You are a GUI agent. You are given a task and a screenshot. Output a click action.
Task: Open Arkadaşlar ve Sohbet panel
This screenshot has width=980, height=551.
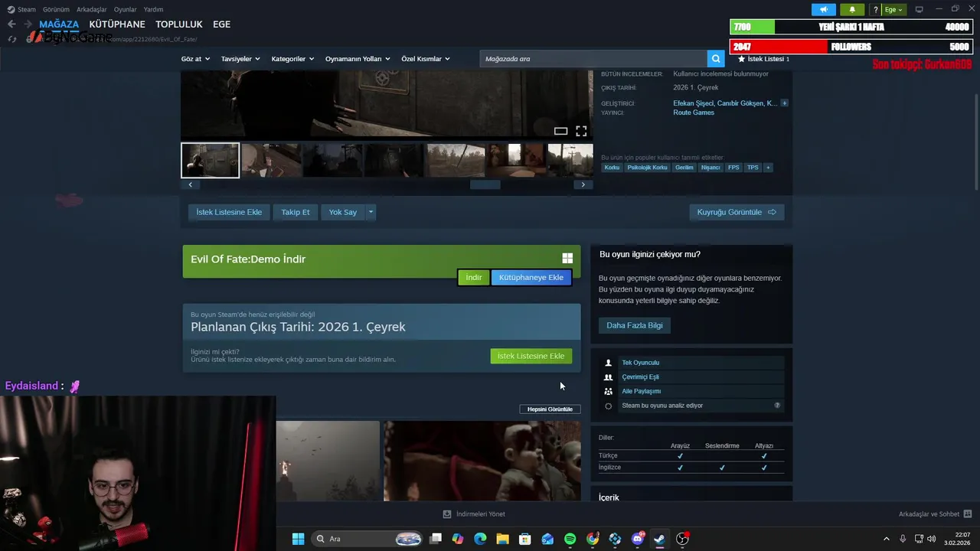point(935,514)
